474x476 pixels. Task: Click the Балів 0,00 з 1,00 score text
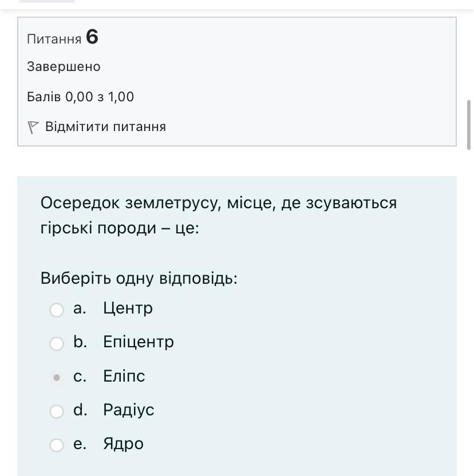pyautogui.click(x=80, y=97)
